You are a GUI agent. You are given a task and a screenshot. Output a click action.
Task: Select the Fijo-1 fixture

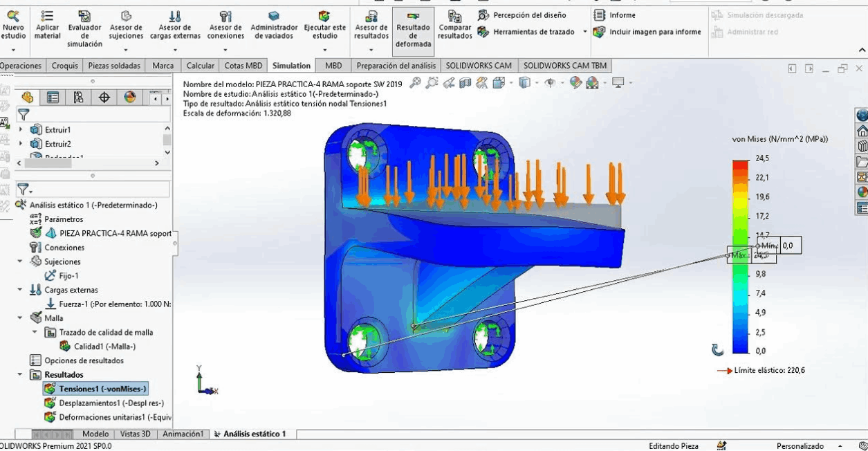62,276
